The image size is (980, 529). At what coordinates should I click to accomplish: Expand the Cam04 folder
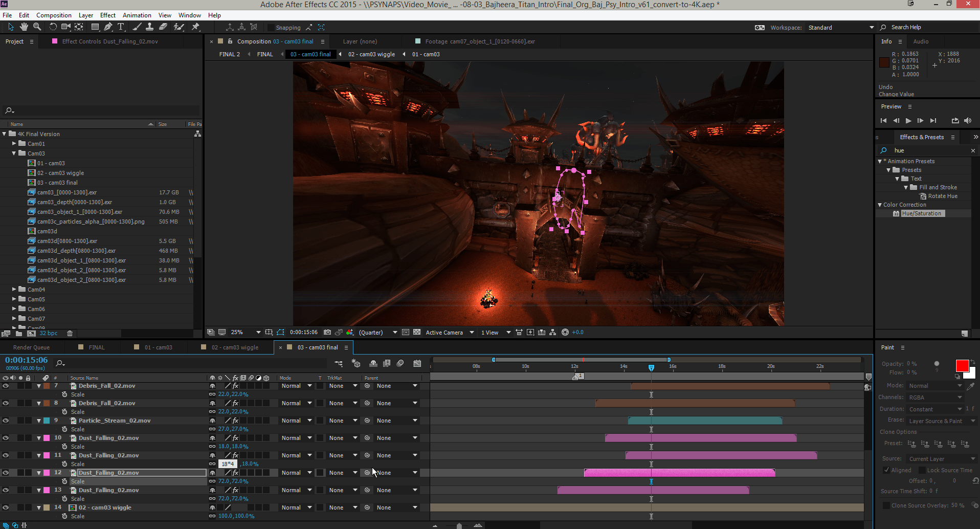pos(14,290)
